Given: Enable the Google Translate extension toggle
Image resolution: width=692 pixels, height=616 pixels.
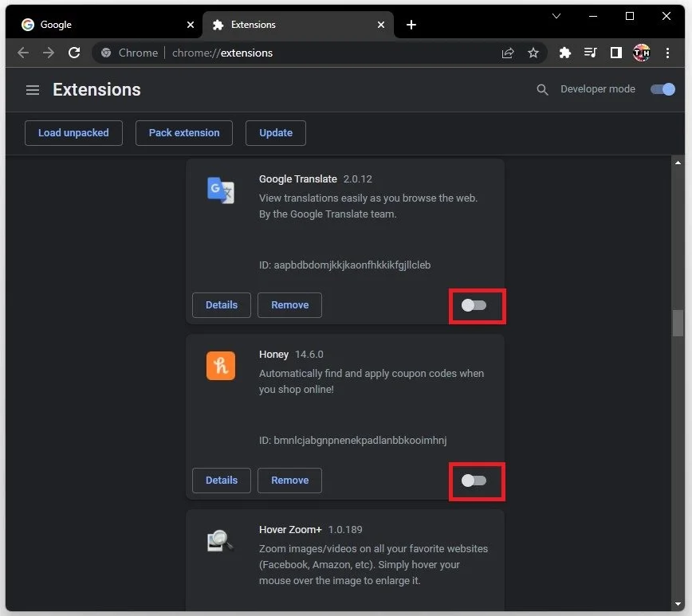Looking at the screenshot, I should pyautogui.click(x=474, y=305).
